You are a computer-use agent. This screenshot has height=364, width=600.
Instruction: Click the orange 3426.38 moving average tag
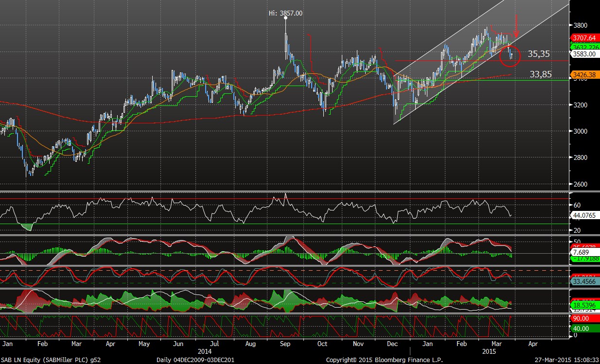click(585, 75)
